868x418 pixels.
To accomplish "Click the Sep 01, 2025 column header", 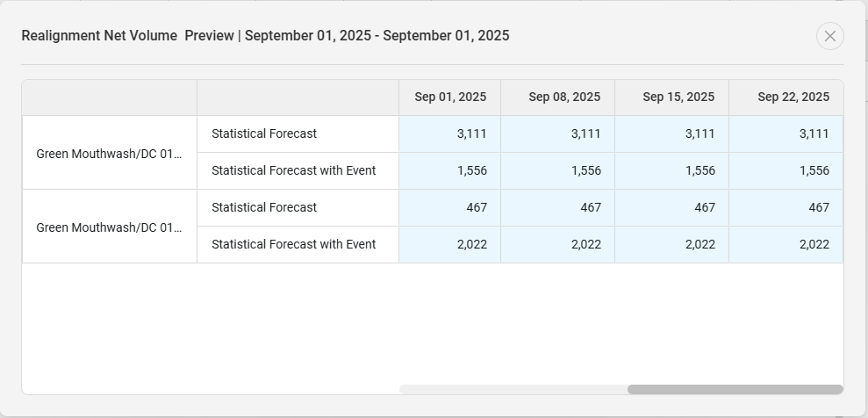I will [450, 97].
